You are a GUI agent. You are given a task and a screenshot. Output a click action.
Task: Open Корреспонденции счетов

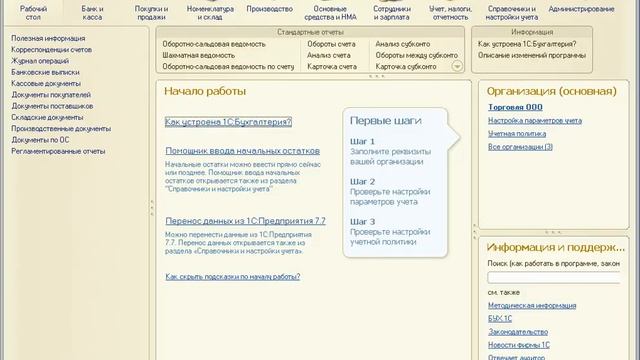(x=51, y=50)
